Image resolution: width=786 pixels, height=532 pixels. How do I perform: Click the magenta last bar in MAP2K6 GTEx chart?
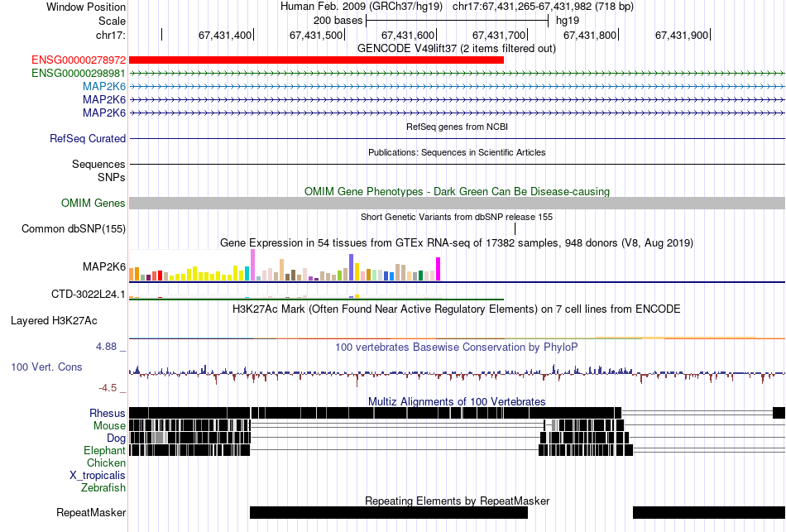pyautogui.click(x=439, y=269)
